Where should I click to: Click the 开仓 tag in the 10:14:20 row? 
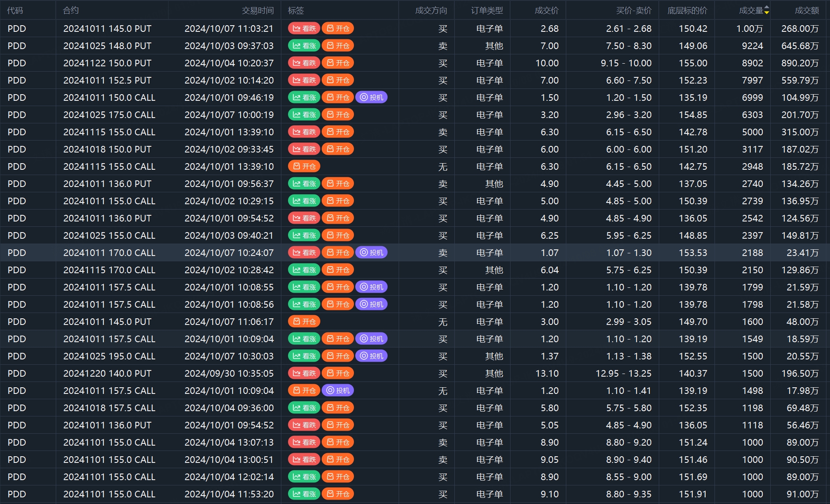(x=338, y=80)
